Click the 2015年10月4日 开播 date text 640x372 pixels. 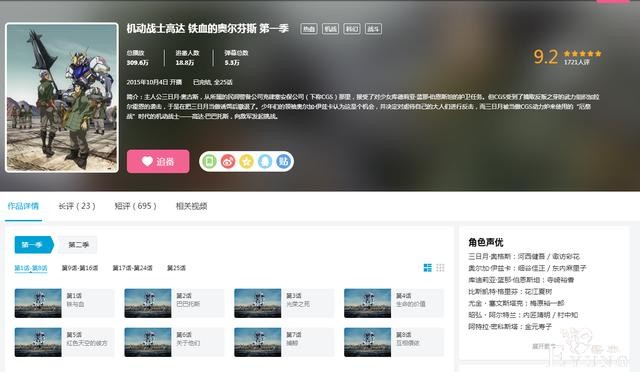click(x=154, y=82)
